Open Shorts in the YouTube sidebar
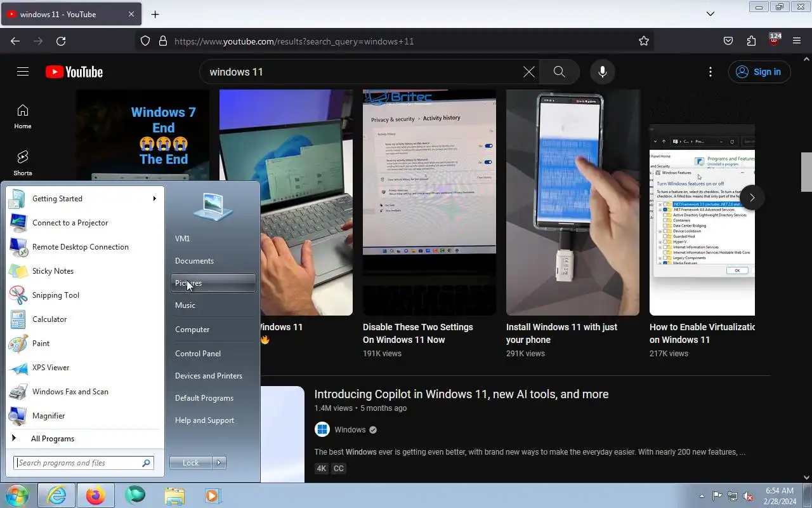812x508 pixels. [x=23, y=163]
